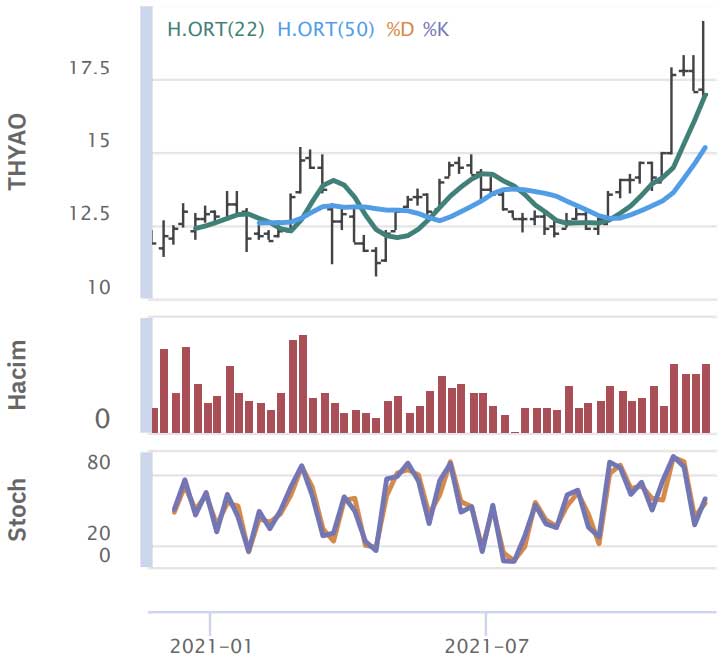Click the 20 stochastic axis label
The height and width of the screenshot is (659, 728).
(x=98, y=533)
